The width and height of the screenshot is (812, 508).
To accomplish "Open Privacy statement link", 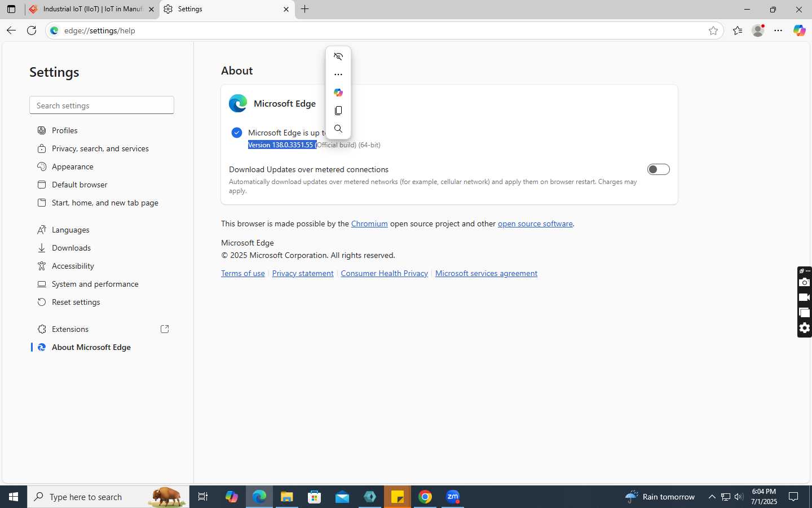I will pyautogui.click(x=303, y=273).
